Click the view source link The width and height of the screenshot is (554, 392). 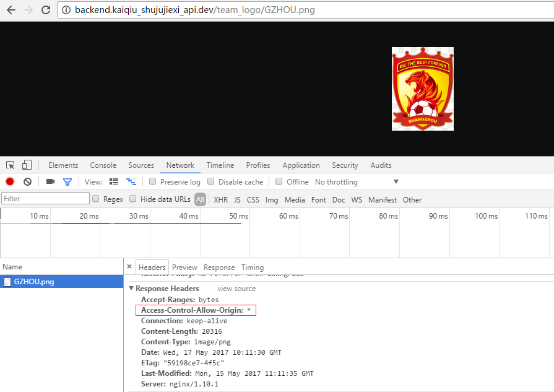pyautogui.click(x=236, y=289)
